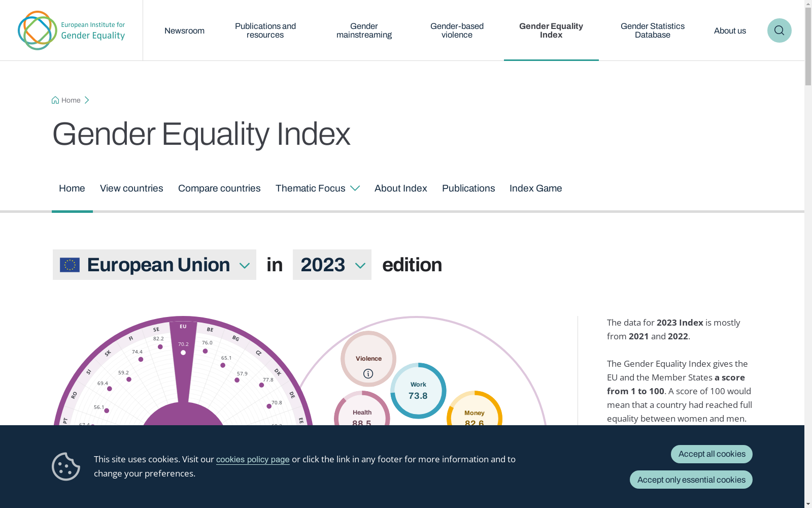This screenshot has width=812, height=508.
Task: Open the cookies policy page link
Action: 253,459
